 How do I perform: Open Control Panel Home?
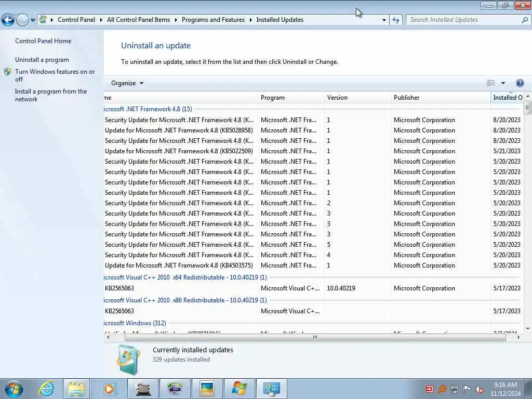[x=43, y=41]
